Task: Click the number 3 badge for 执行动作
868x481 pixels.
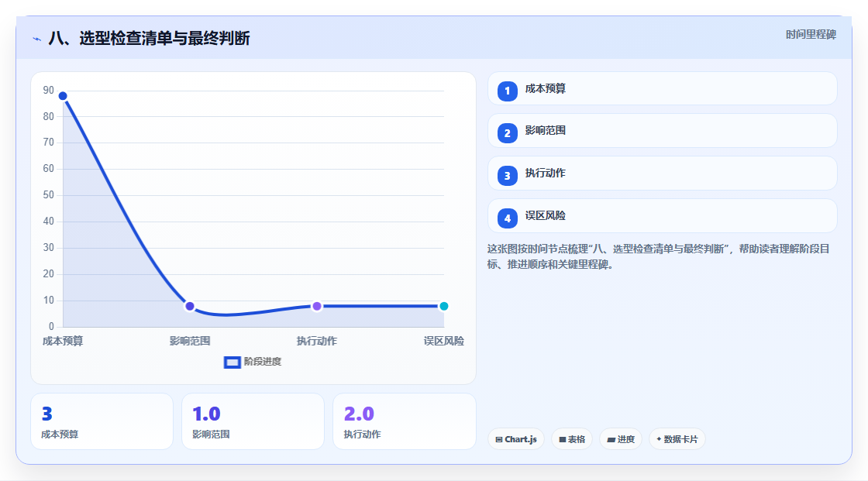Action: [x=507, y=176]
